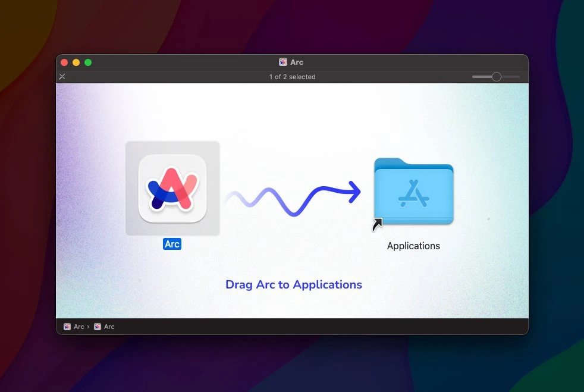584x392 pixels.
Task: Click the highlighted Arc file name label
Action: [172, 244]
